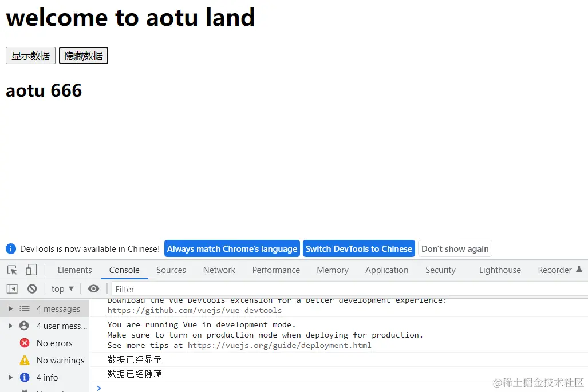Click the blue info icon in the language banner

(x=11, y=248)
